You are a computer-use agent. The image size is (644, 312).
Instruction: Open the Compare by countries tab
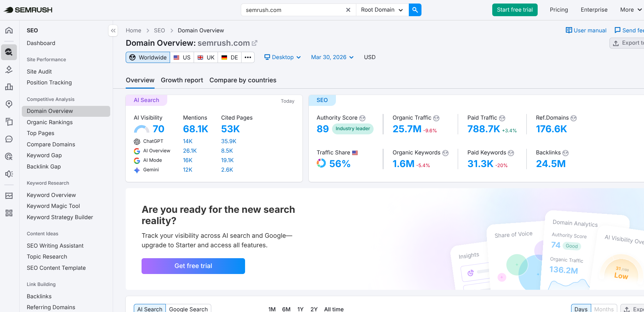(x=243, y=80)
